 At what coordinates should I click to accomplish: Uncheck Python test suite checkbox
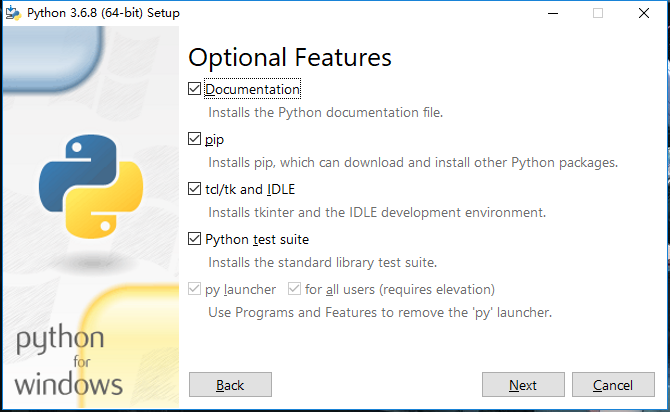click(x=195, y=239)
